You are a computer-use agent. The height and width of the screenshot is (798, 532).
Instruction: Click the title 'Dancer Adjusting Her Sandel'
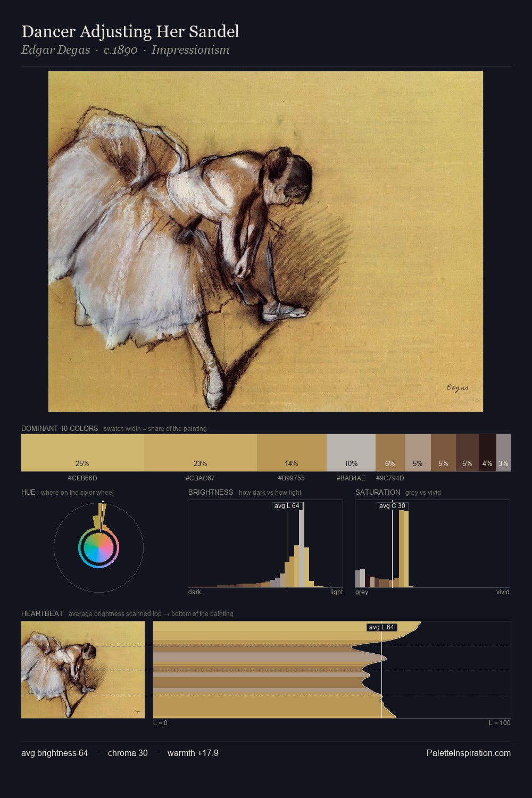tap(130, 32)
